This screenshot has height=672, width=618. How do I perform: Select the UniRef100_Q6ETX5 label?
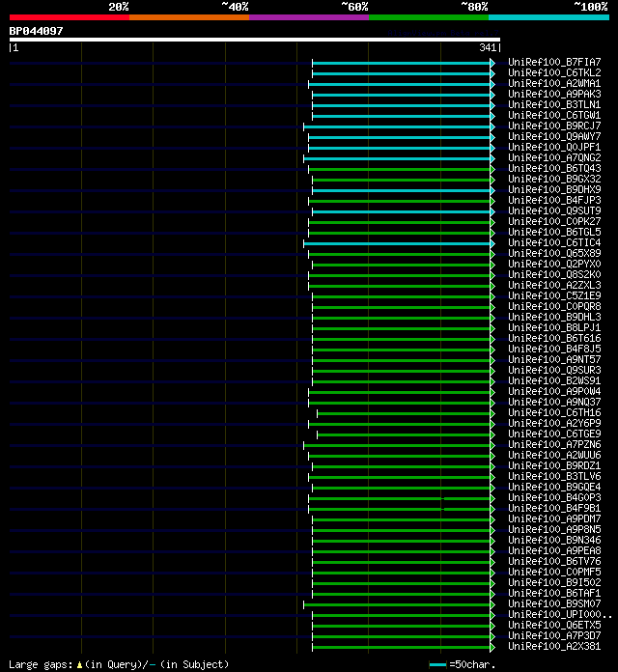tap(554, 625)
